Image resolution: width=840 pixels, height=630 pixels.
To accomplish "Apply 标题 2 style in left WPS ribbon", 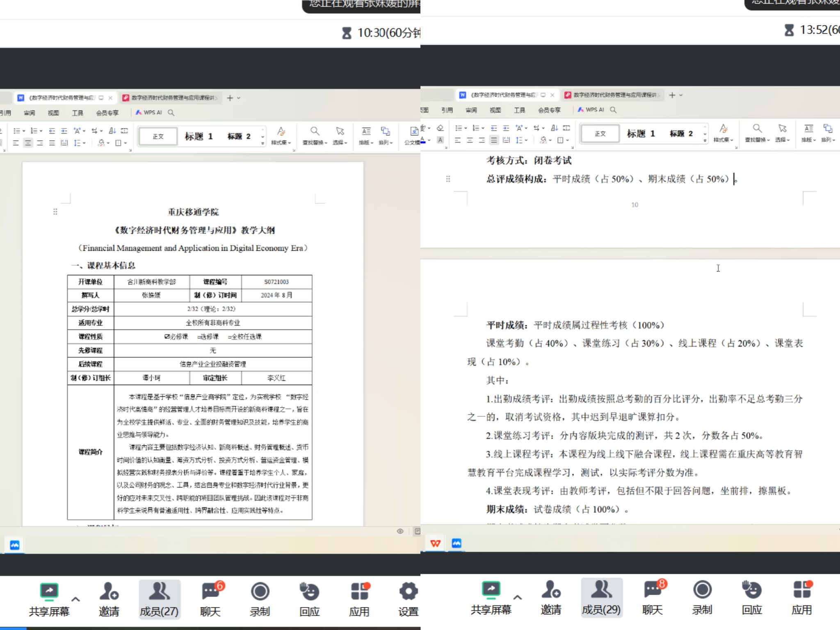I will coord(239,136).
